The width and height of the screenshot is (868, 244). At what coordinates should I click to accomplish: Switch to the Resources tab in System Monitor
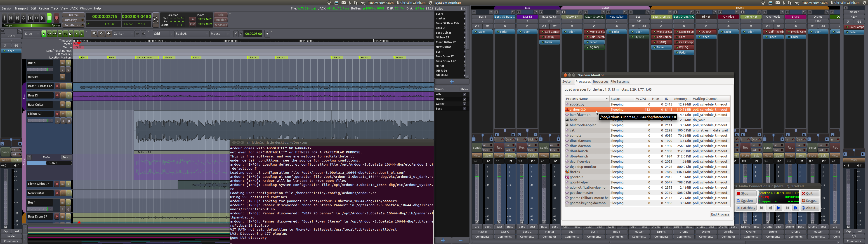coord(600,82)
